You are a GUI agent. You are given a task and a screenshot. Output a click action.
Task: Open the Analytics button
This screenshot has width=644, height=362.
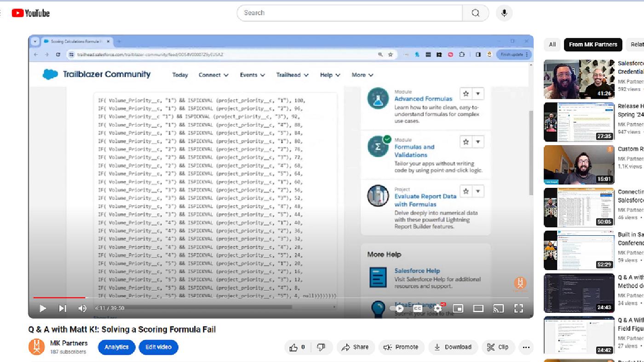click(x=116, y=347)
